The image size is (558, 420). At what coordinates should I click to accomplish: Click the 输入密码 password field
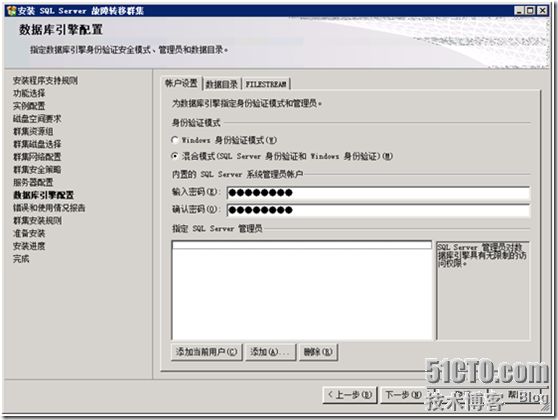pos(378,193)
